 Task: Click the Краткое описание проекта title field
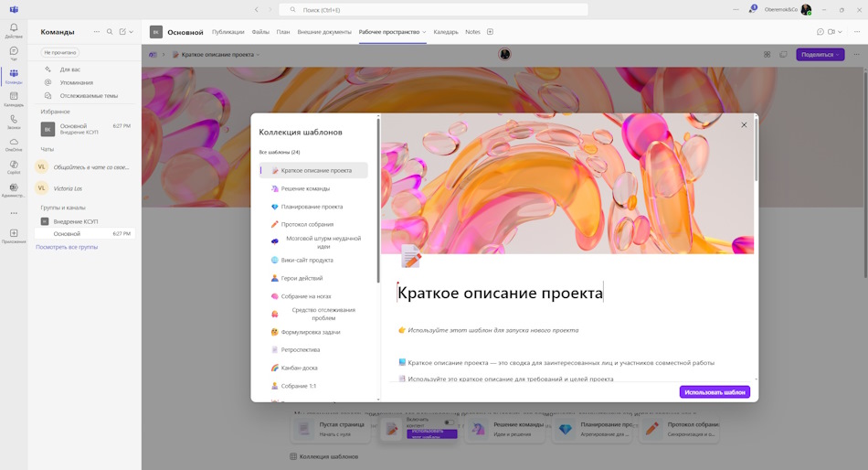tap(500, 293)
